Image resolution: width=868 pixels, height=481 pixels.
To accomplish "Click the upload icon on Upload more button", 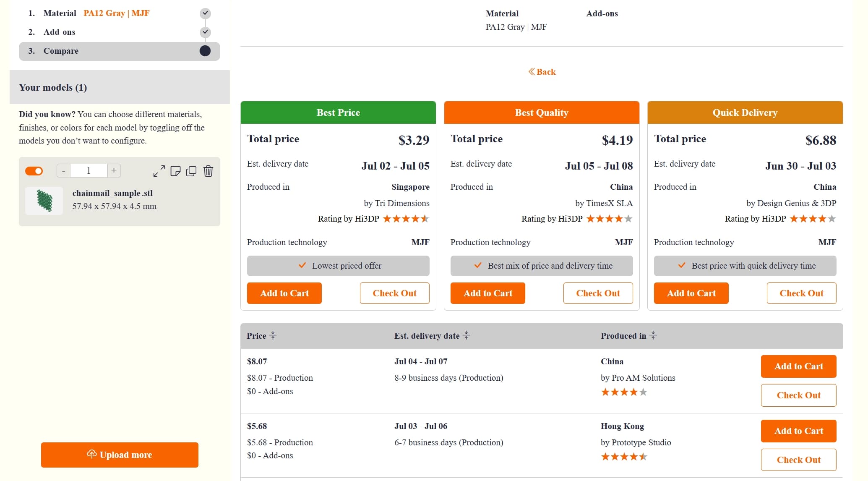I will [91, 455].
